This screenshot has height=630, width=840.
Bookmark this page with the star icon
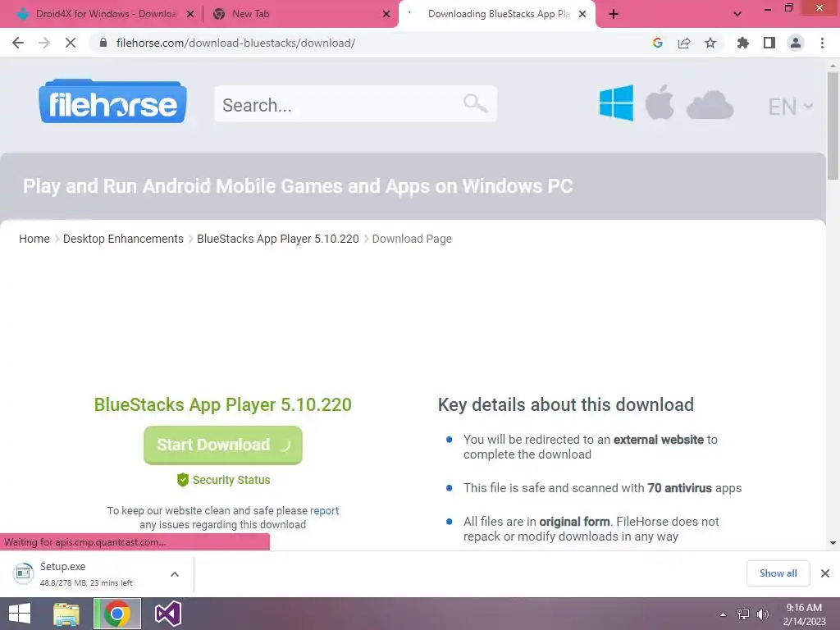[x=710, y=43]
